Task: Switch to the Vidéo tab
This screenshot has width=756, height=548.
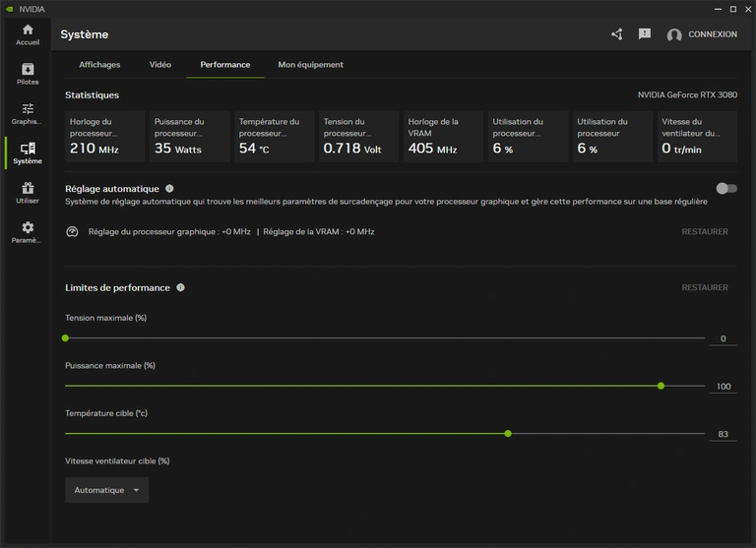Action: click(x=160, y=65)
